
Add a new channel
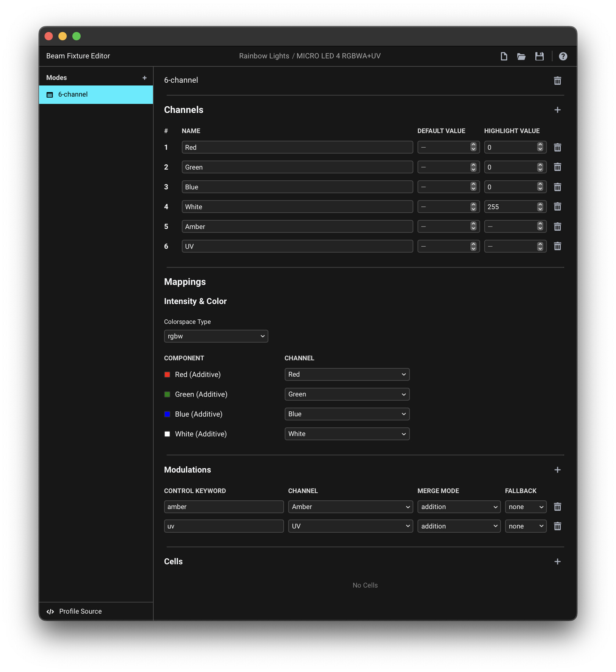[557, 110]
